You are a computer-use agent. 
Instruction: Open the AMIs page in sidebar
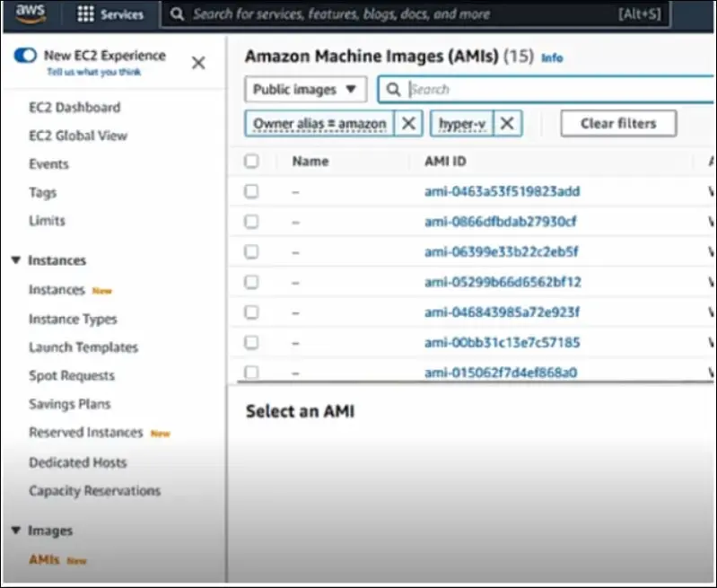pos(44,559)
